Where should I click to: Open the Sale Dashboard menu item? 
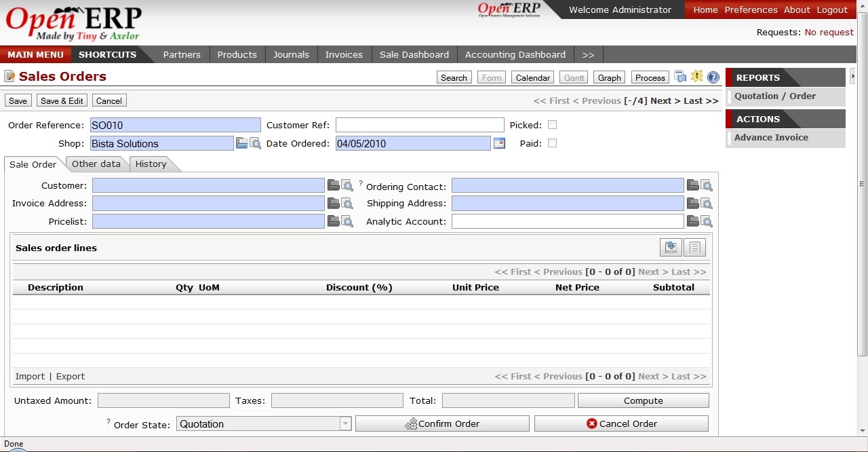point(414,54)
